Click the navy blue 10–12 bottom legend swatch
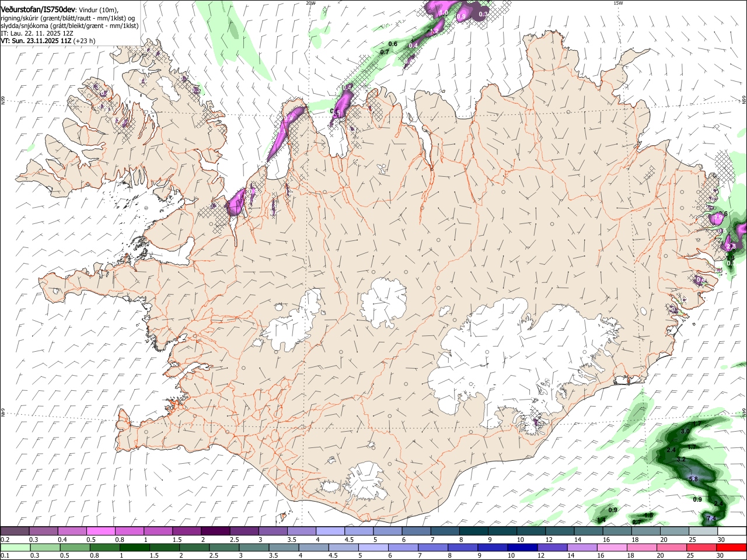 tap(523, 548)
